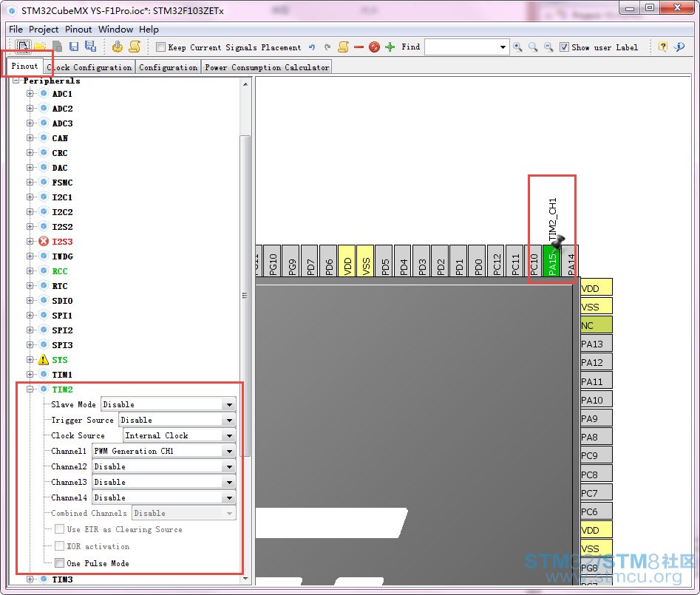Image resolution: width=700 pixels, height=595 pixels.
Task: Click the PD2 pin on chip
Action: [440, 261]
